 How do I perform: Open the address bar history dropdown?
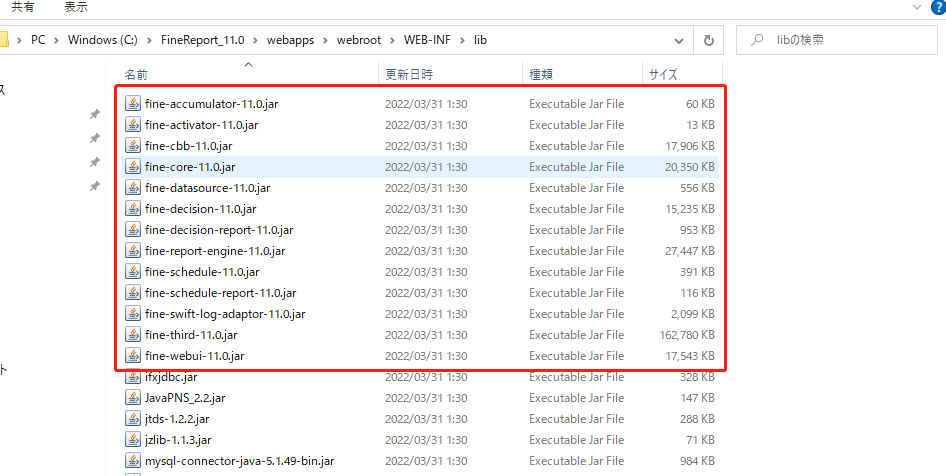click(679, 40)
